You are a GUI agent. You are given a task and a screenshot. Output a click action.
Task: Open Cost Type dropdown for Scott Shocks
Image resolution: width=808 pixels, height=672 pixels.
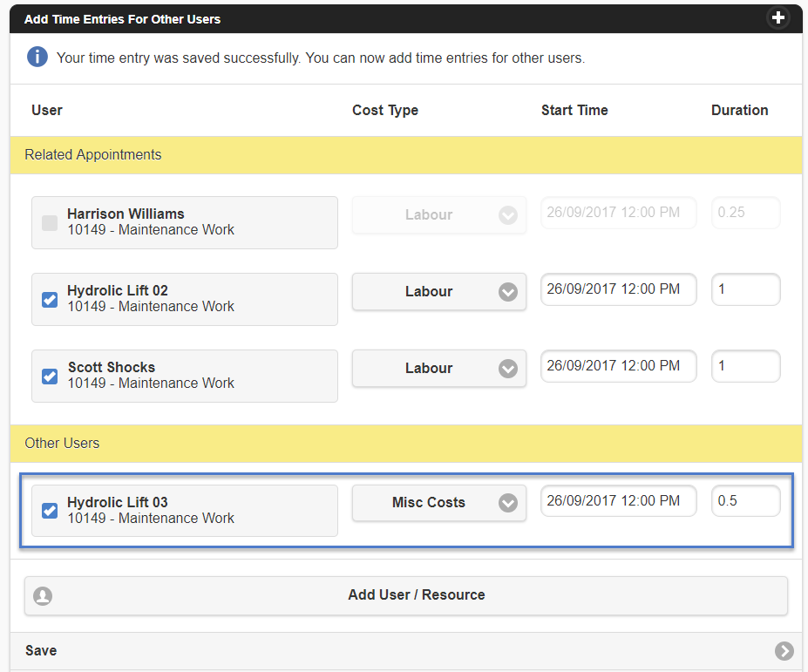438,369
